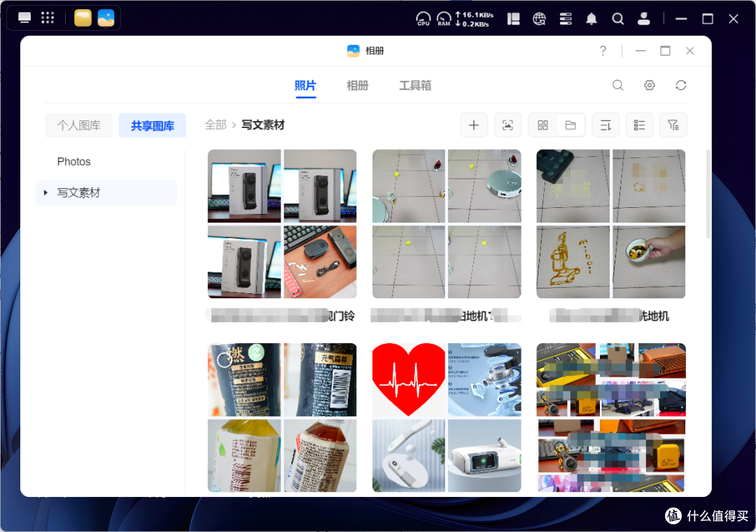Screen dimensions: 756x532
Task: Open the app grid launcher
Action: pyautogui.click(x=48, y=18)
